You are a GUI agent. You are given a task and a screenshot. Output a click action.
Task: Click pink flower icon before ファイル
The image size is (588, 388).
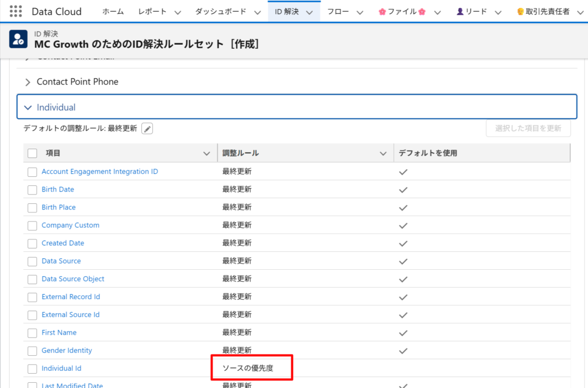tap(382, 11)
